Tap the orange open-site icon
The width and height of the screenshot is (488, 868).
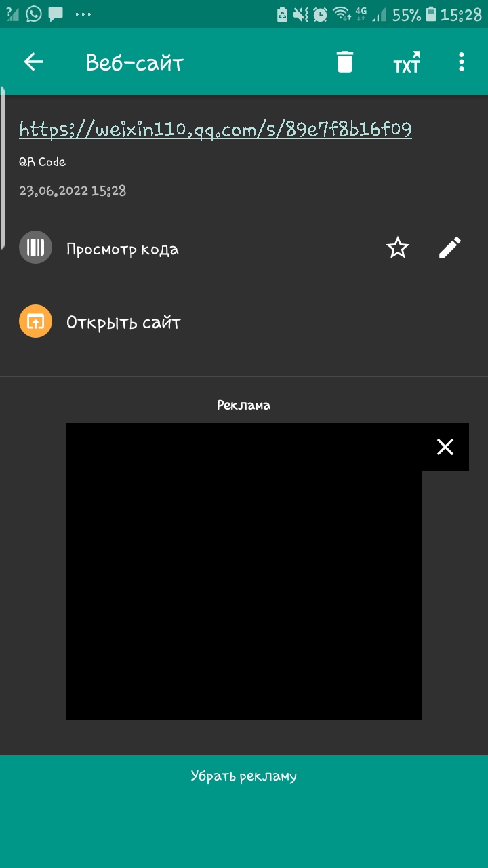pos(35,321)
